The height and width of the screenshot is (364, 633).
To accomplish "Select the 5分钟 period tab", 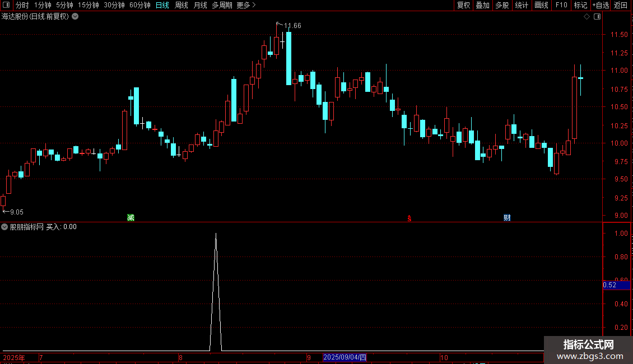I will click(64, 5).
